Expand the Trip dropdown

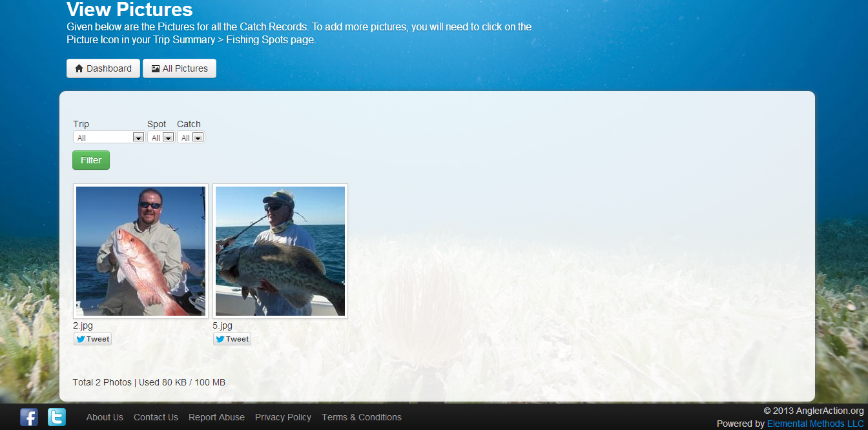[x=108, y=138]
